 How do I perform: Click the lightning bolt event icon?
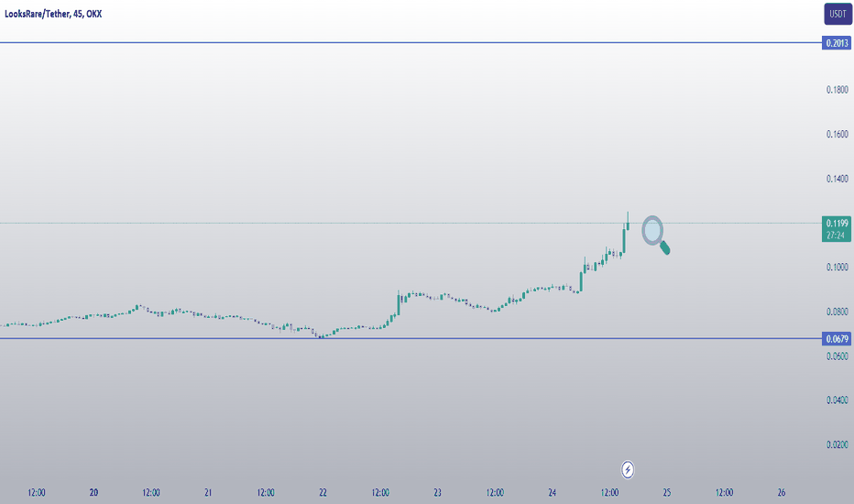click(x=628, y=470)
